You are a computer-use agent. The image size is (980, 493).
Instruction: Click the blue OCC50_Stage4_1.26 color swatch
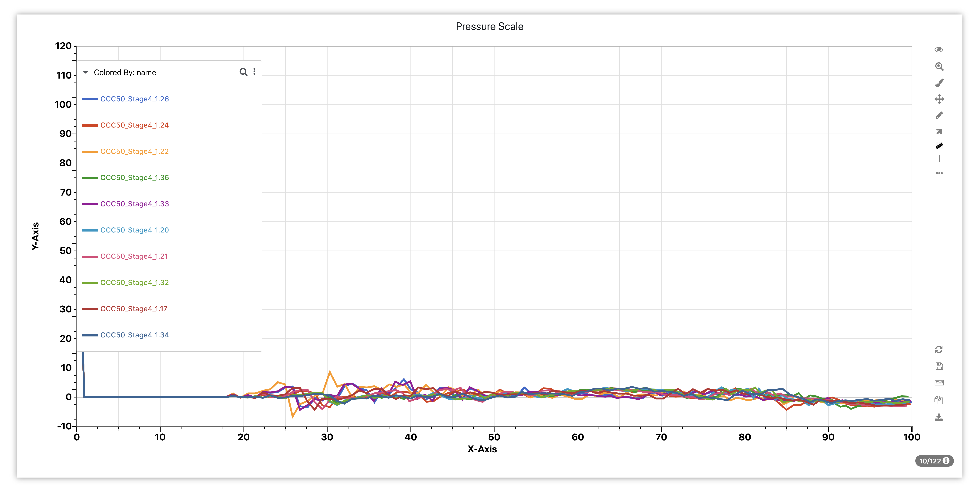click(x=90, y=99)
